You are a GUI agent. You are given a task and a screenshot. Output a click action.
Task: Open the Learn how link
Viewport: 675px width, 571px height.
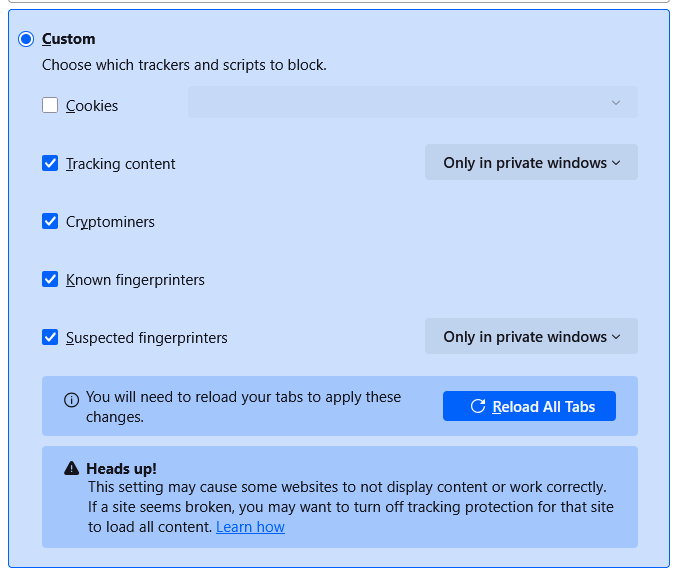pos(250,527)
